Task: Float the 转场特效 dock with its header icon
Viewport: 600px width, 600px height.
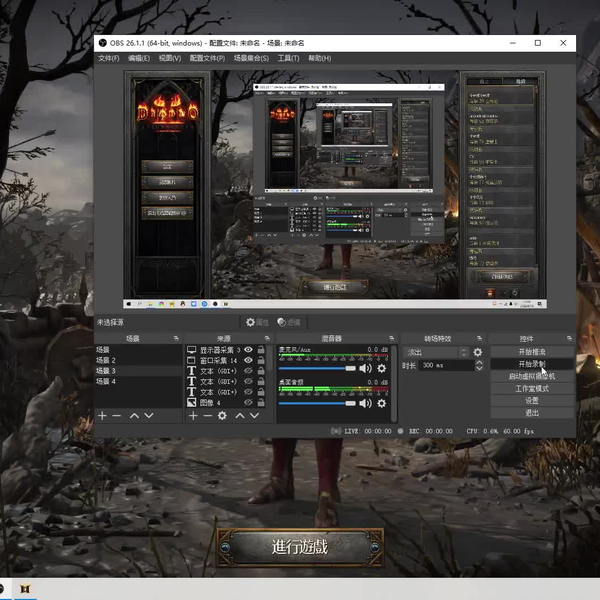Action: tap(479, 338)
